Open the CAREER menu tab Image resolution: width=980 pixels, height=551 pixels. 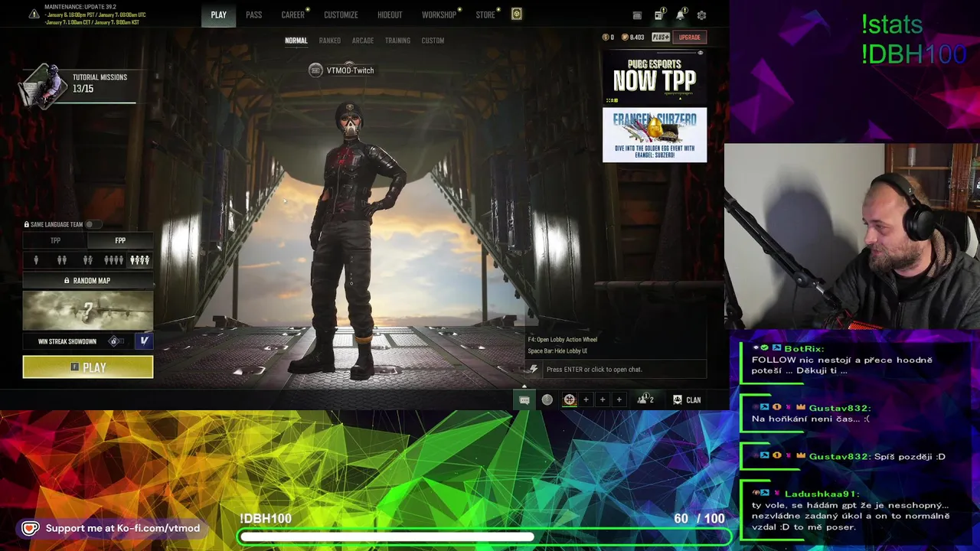coord(292,15)
